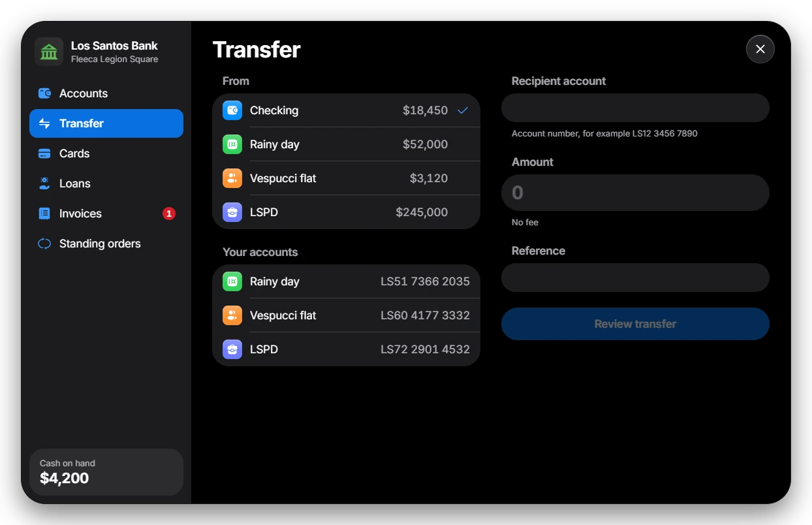812x525 pixels.
Task: Click the green Rainy day icon in From list
Action: (x=232, y=144)
